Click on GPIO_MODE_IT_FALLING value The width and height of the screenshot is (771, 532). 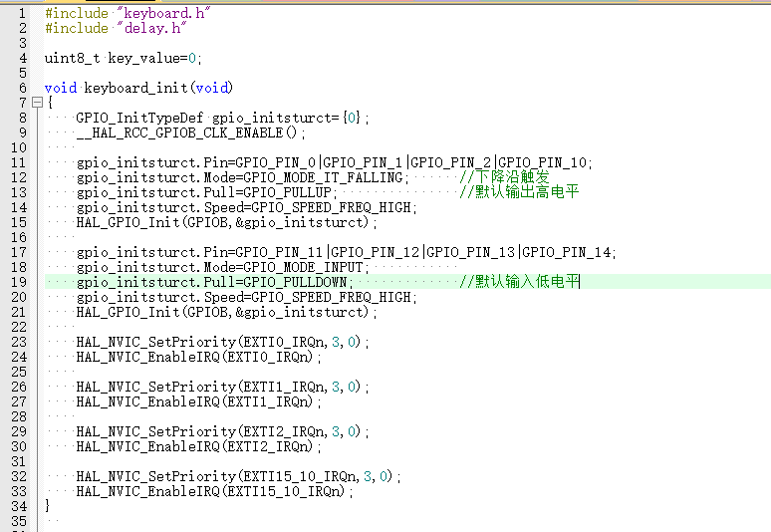click(323, 177)
